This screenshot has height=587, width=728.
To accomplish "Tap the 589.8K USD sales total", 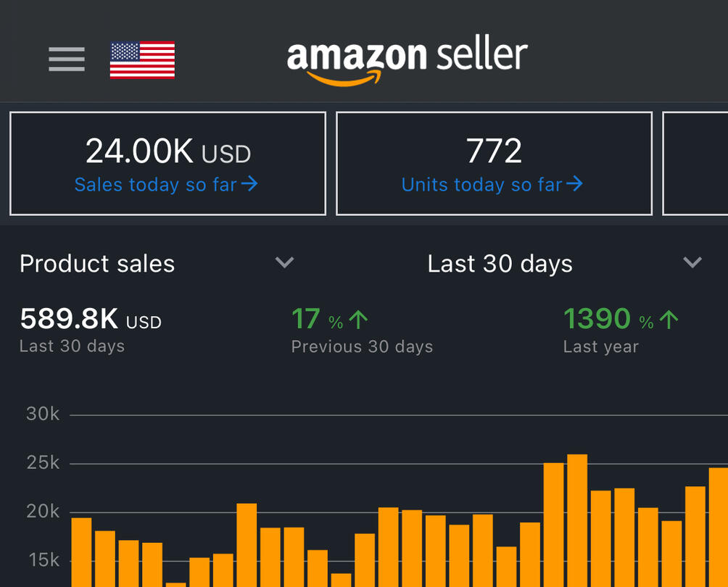I will coord(91,320).
